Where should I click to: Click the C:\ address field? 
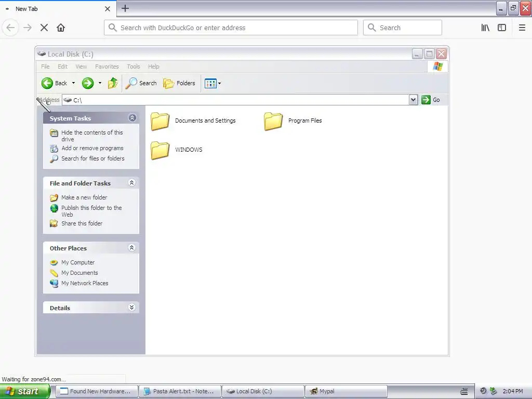coord(236,100)
